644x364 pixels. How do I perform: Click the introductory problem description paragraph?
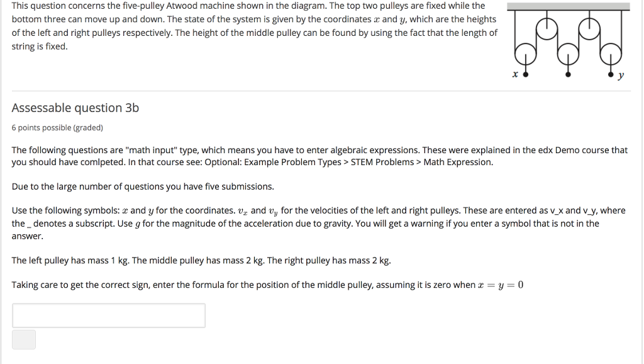(252, 25)
